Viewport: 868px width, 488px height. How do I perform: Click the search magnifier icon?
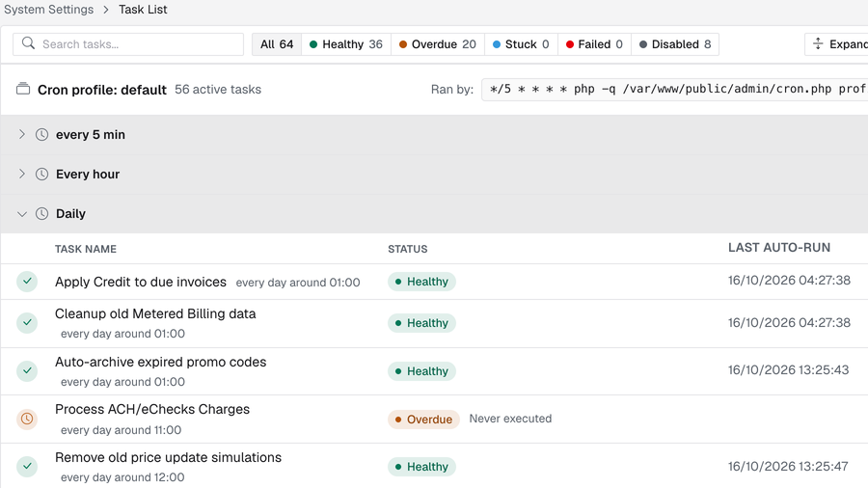pos(28,43)
